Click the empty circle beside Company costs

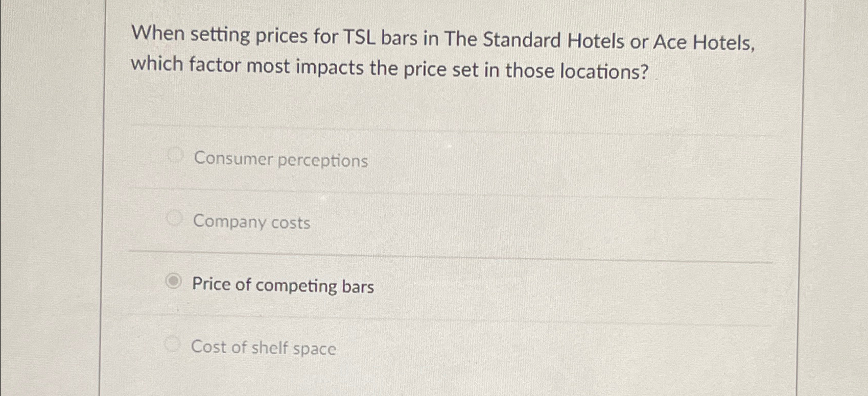tap(174, 217)
